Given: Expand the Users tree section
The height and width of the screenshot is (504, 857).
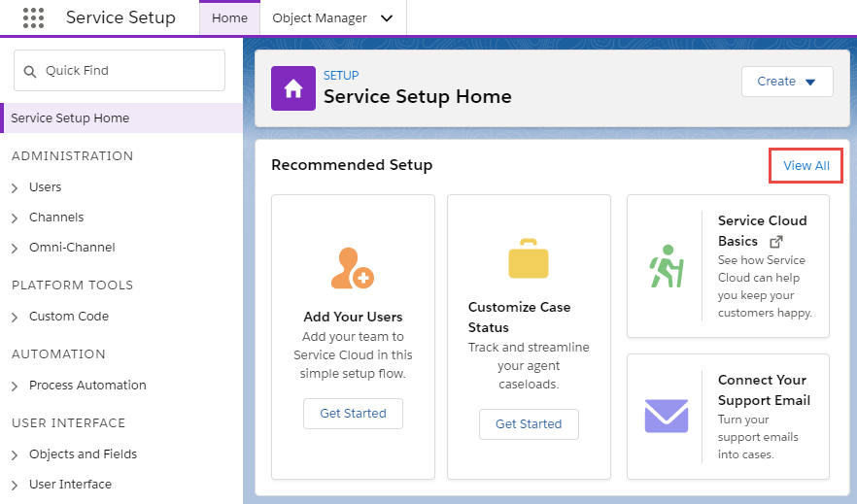Looking at the screenshot, I should coord(15,187).
